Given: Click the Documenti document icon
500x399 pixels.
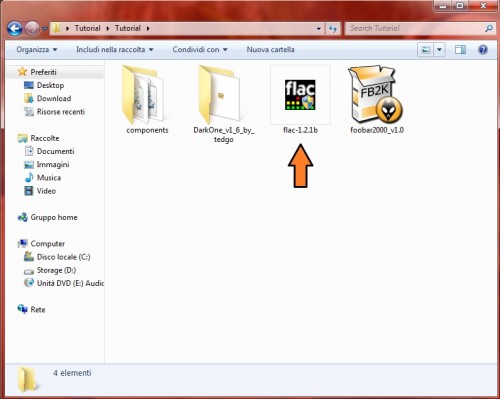Looking at the screenshot, I should [x=29, y=151].
